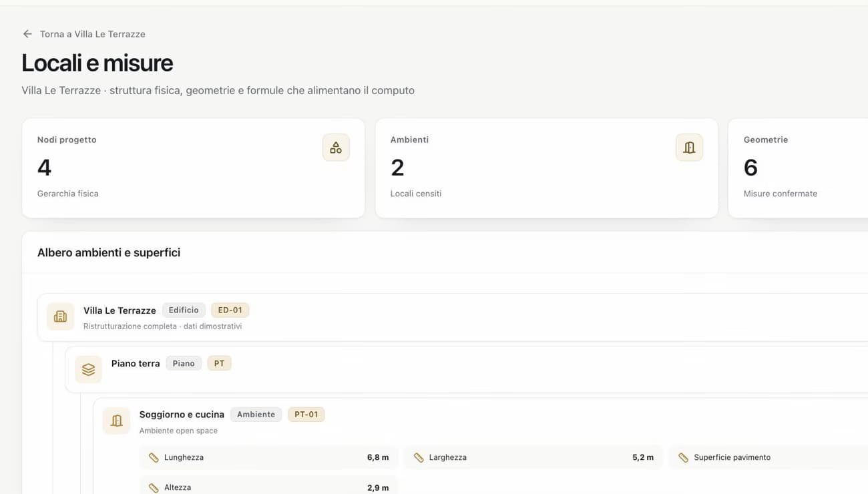Click the ruler icon next to Larghezza
The height and width of the screenshot is (494, 868).
[x=419, y=458]
